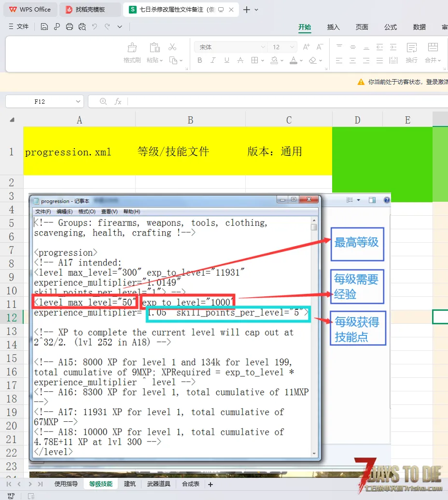Open the 使用指导 sheet tab
This screenshot has width=448, height=500.
point(66,484)
